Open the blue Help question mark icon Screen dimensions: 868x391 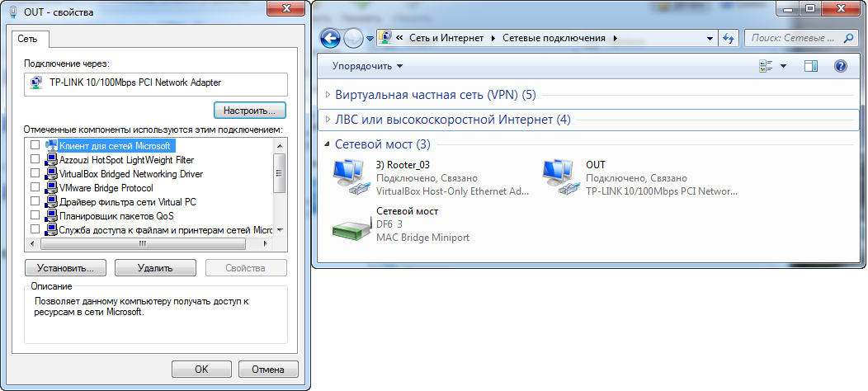click(x=840, y=67)
